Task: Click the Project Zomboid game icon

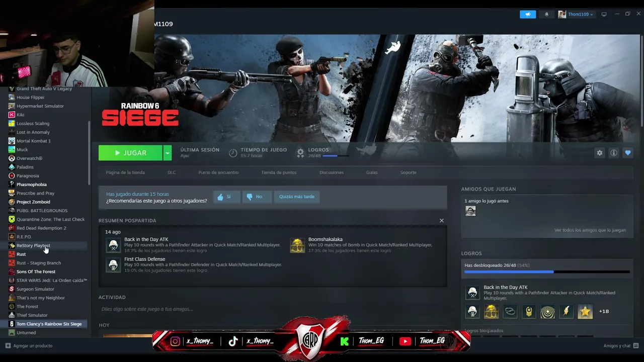Action: coord(12,202)
